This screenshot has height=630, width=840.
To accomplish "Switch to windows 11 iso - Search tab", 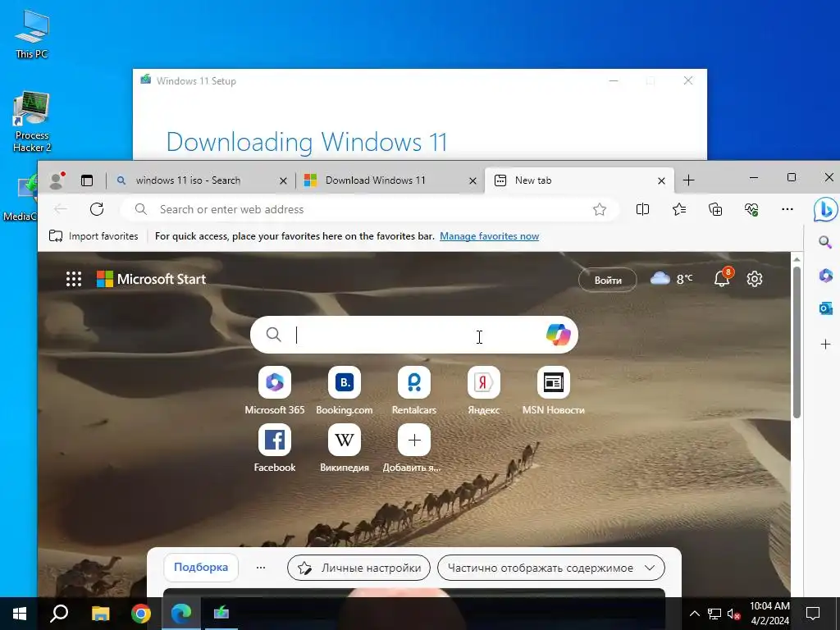I will pos(202,180).
